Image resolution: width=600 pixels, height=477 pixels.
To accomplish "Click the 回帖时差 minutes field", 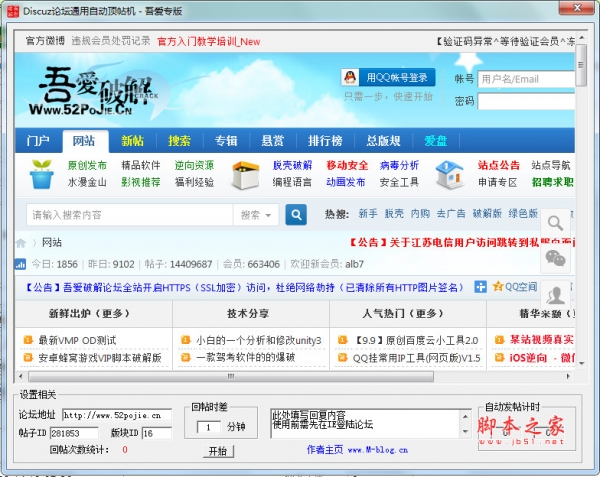I will click(209, 427).
